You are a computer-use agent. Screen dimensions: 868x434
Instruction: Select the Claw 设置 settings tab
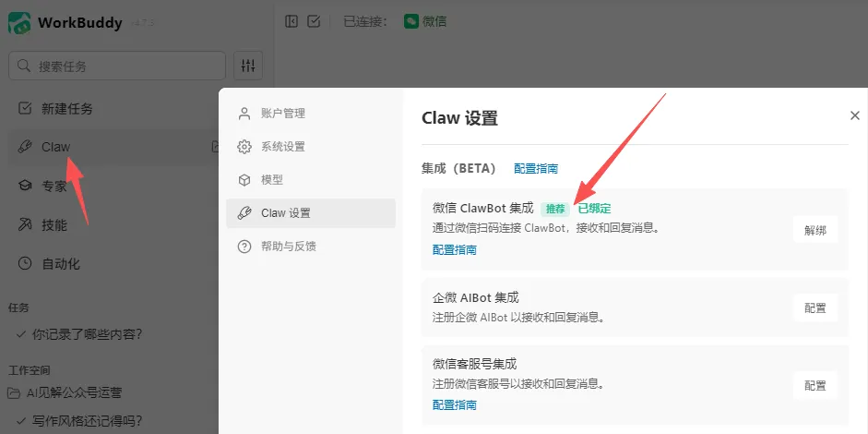pos(311,212)
